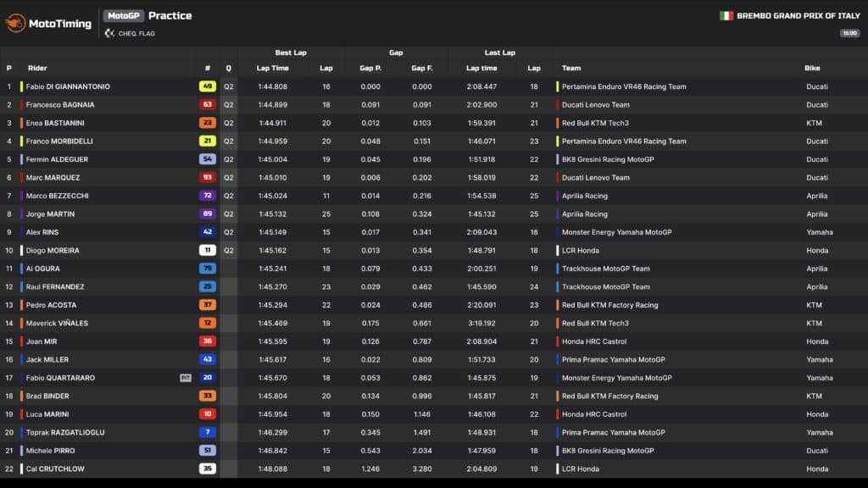Select rider Francesco BAGNAIA
Viewport: 868px width, 488px height.
pyautogui.click(x=60, y=105)
